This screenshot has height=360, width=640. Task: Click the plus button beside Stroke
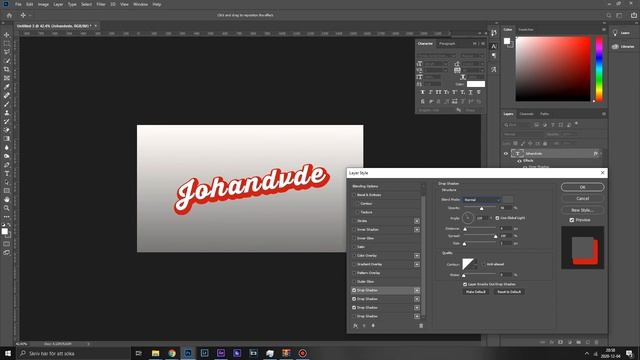(x=417, y=221)
